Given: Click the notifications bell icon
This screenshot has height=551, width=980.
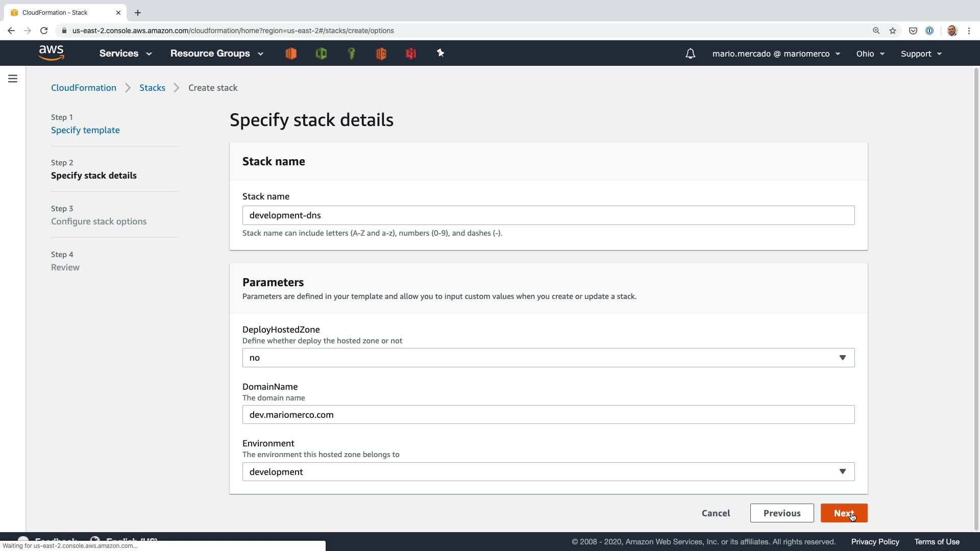Looking at the screenshot, I should pyautogui.click(x=690, y=54).
